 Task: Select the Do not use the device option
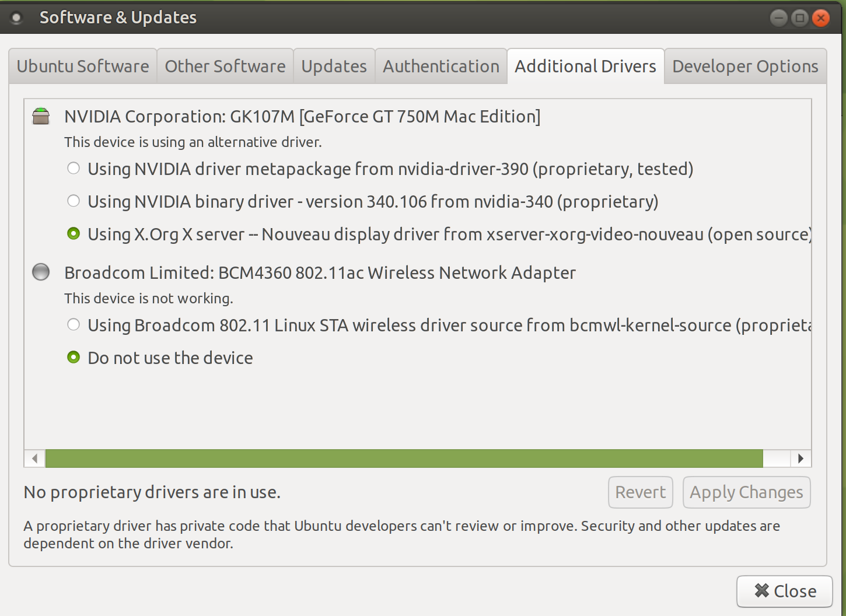pyautogui.click(x=160, y=358)
